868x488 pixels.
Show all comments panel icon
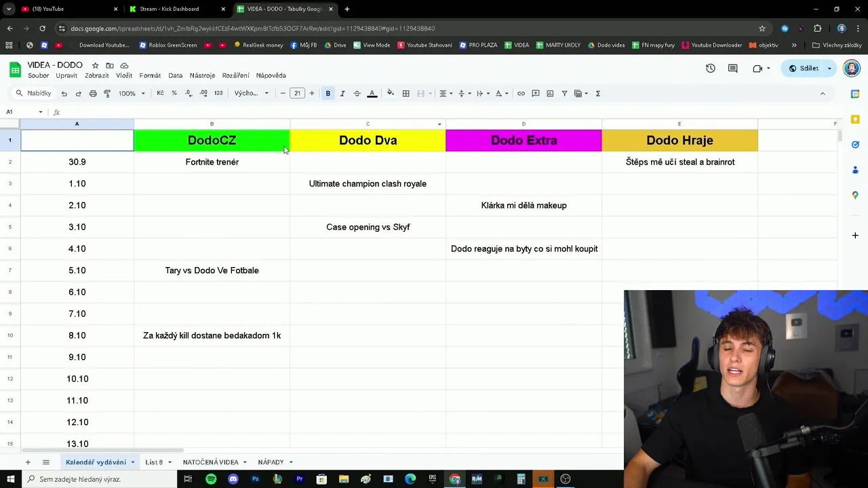(732, 68)
